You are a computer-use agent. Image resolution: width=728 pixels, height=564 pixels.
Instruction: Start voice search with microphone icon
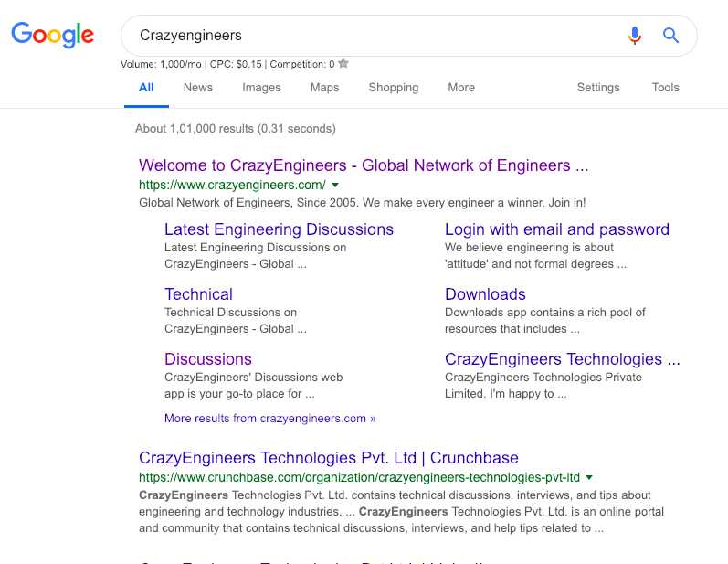coord(635,36)
